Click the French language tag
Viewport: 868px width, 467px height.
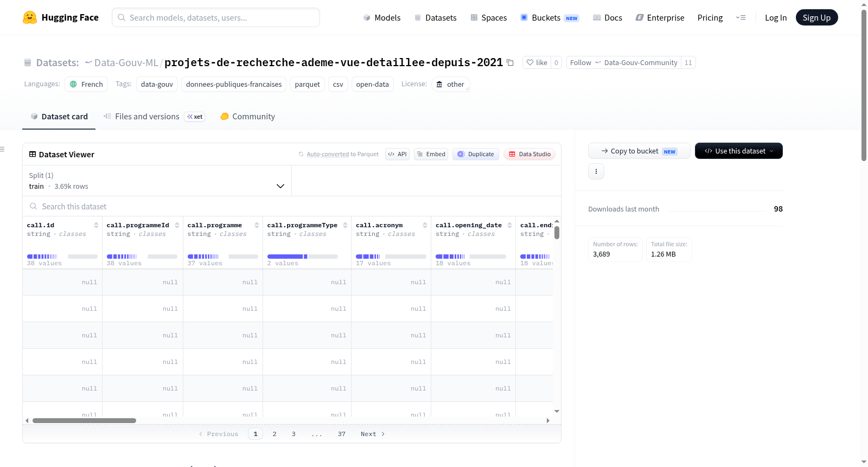point(86,84)
